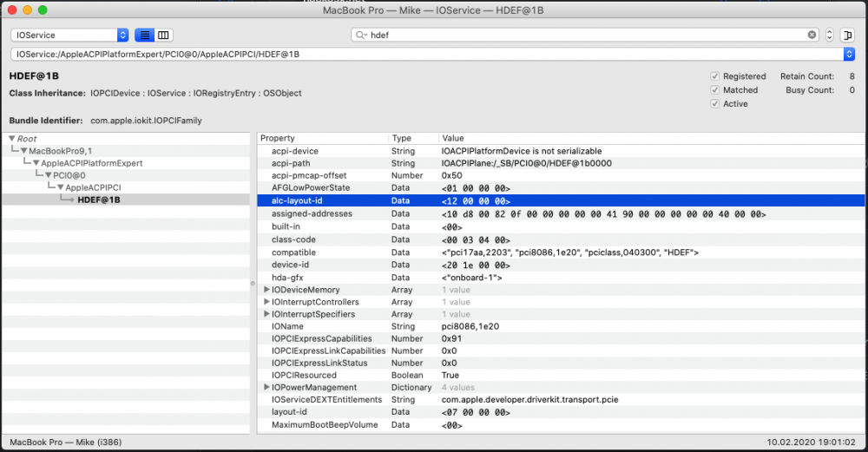Open the IOService path dropdown arrow
This screenshot has height=452, width=868.
(849, 54)
